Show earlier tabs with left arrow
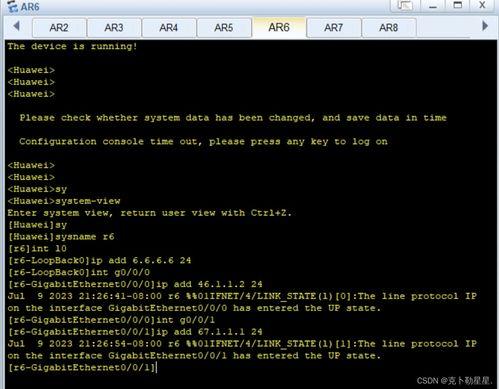This screenshot has width=499, height=389. tap(16, 26)
